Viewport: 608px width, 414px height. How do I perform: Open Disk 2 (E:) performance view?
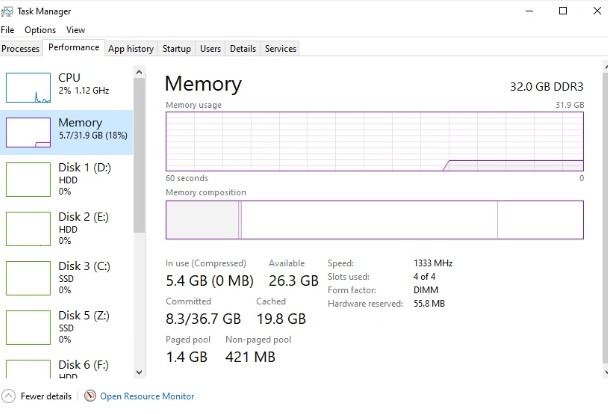(67, 228)
